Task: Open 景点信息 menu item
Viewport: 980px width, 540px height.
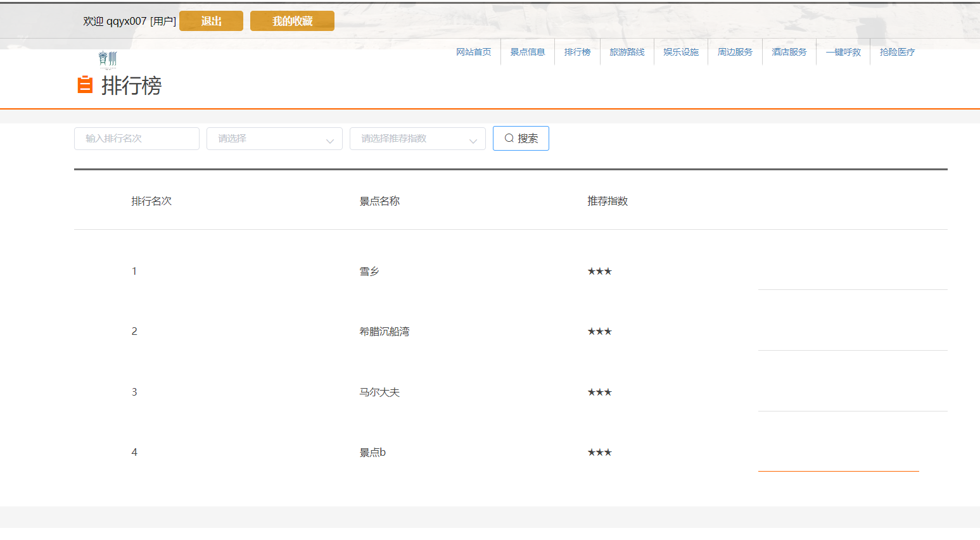Action: point(528,52)
